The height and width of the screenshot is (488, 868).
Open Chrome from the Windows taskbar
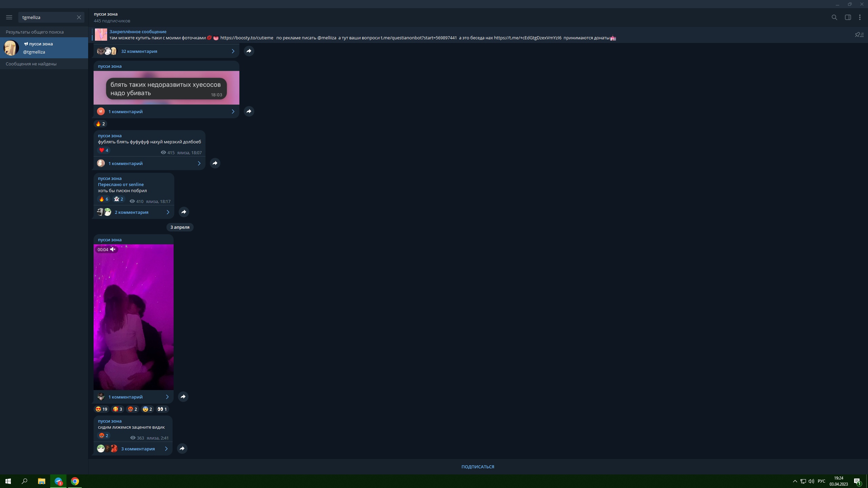coord(75,481)
